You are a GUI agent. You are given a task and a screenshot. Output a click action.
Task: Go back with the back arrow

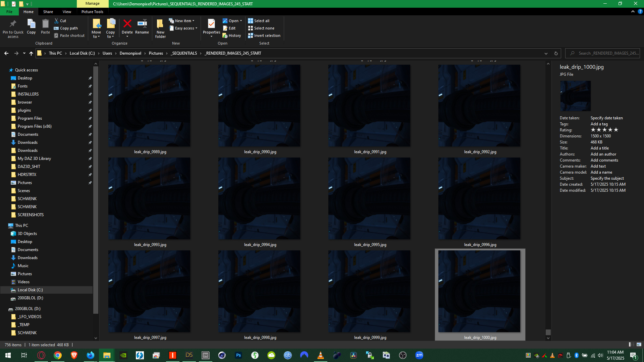[6, 53]
